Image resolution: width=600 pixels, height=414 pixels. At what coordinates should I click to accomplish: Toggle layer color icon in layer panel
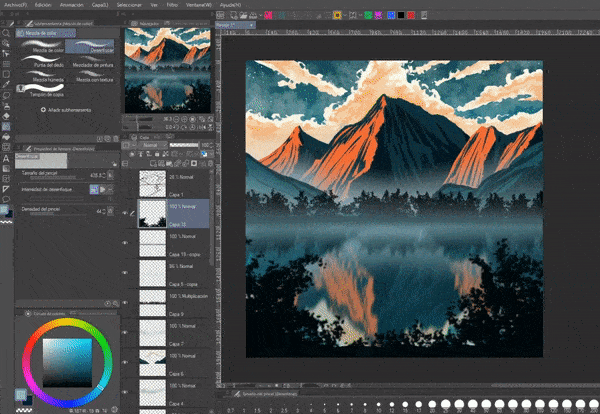point(204,154)
